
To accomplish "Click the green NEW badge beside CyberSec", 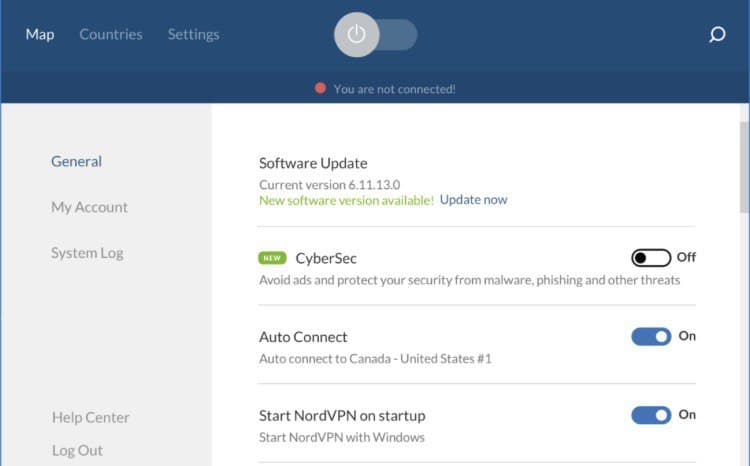I will point(272,258).
